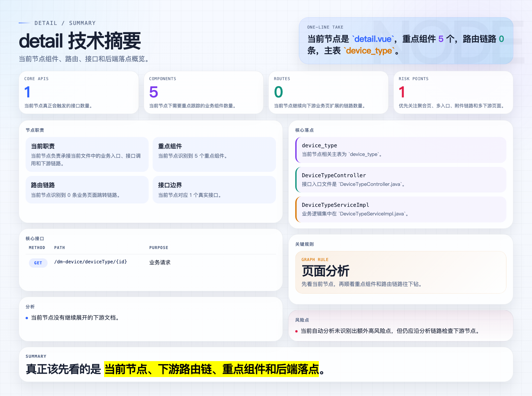
Task: Click the 路由链路 card
Action: tap(87, 190)
